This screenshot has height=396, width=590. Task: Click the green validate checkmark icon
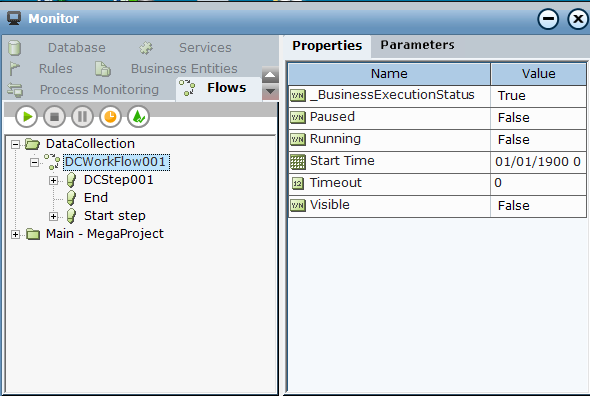tap(138, 117)
